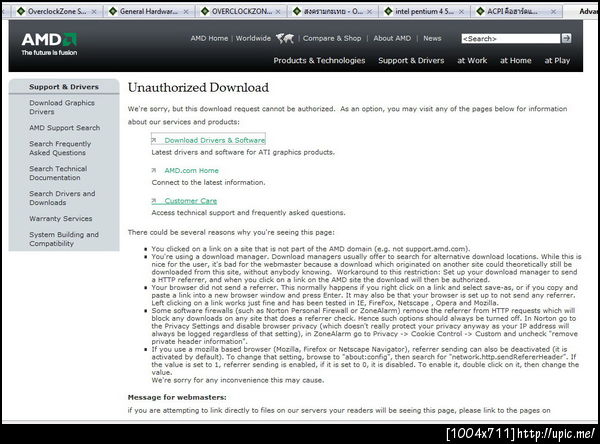600x444 pixels.
Task: Follow Download Drivers & Software link
Action: [x=215, y=140]
